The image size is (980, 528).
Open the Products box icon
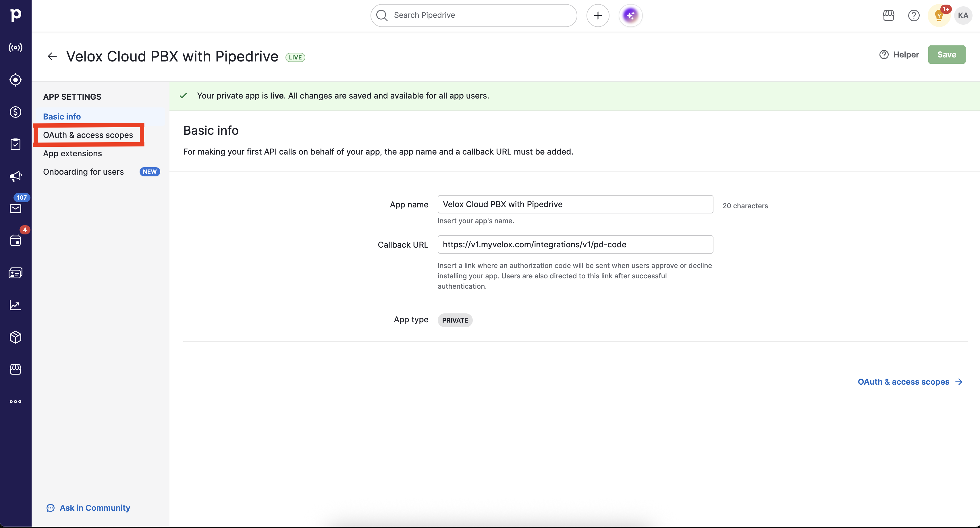15,337
